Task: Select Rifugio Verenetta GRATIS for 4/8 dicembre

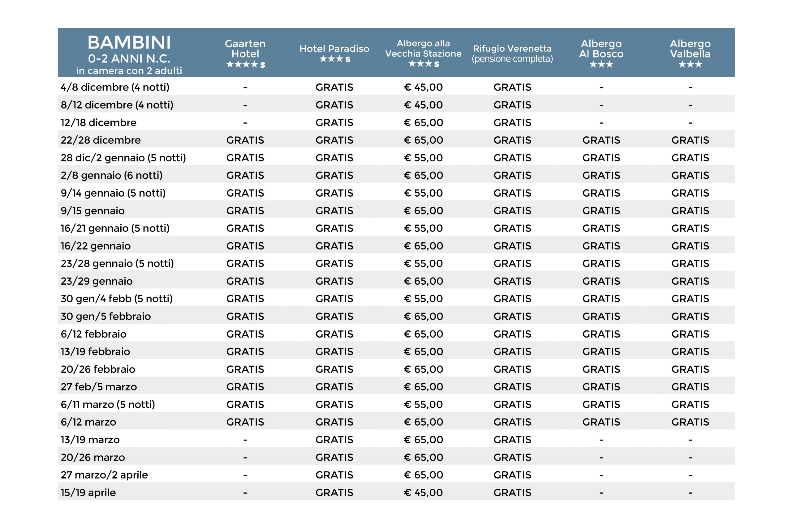Action: point(512,87)
